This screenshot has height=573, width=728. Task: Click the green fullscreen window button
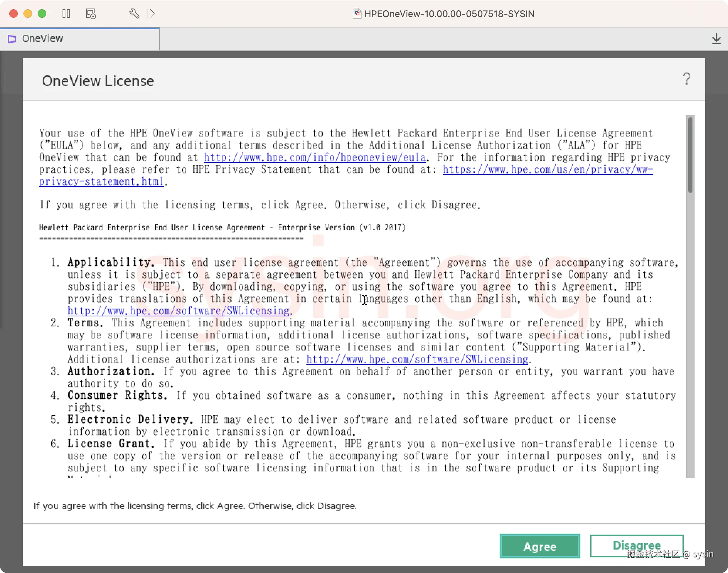[42, 14]
